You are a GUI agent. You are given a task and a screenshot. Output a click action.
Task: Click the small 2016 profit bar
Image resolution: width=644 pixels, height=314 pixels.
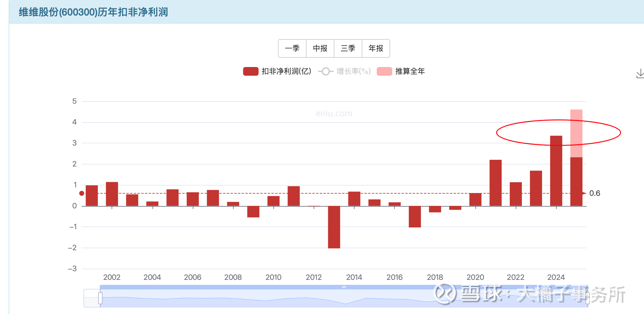tap(395, 204)
